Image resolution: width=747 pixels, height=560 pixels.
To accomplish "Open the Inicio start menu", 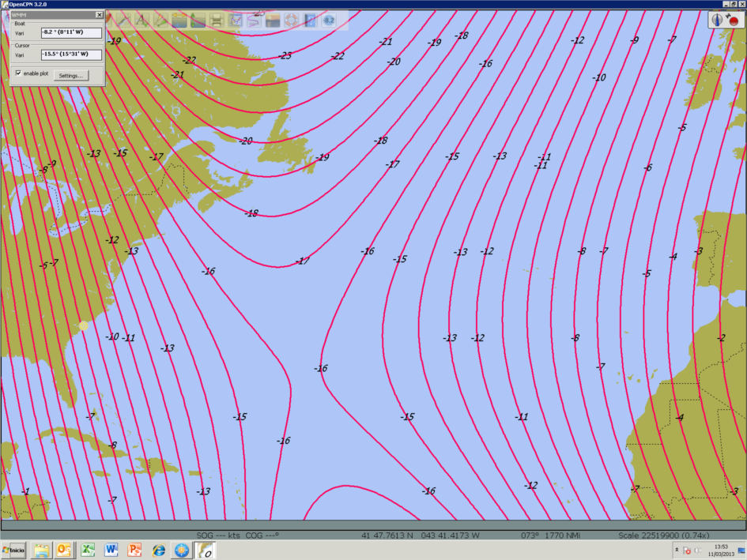I will pyautogui.click(x=13, y=550).
